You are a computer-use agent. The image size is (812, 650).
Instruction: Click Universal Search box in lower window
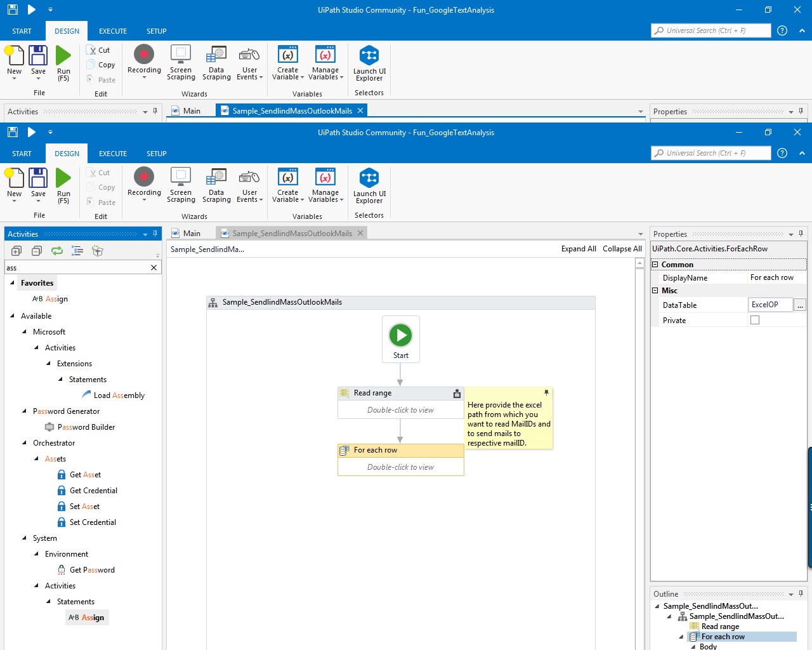coord(710,153)
